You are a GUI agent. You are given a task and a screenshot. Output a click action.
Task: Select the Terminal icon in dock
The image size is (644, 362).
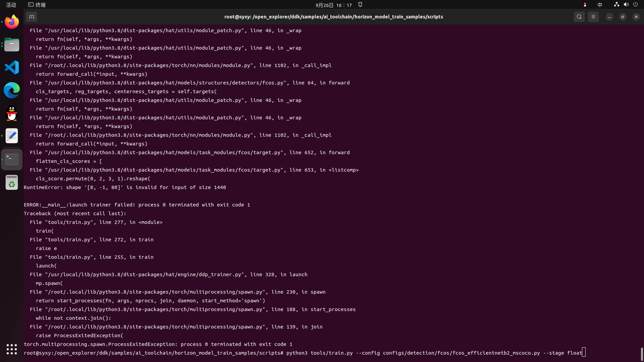click(x=12, y=159)
